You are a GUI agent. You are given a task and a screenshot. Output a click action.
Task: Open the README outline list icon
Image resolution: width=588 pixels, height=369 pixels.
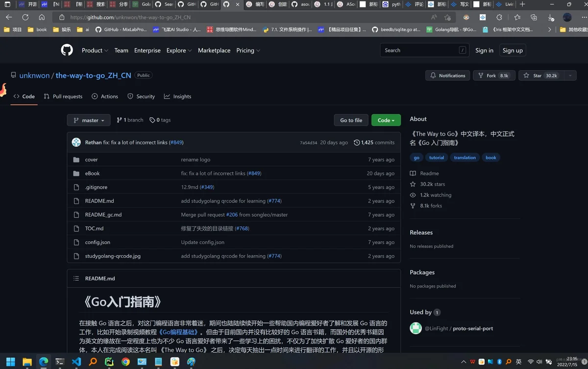coord(76,278)
